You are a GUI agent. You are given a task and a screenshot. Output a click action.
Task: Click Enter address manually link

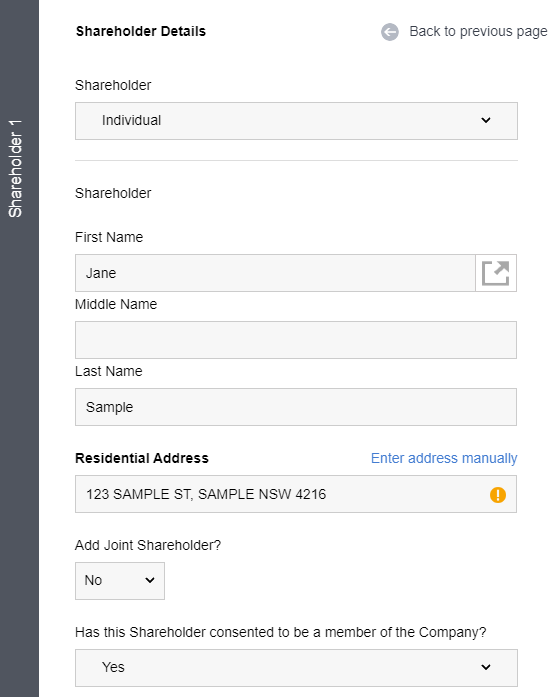(x=444, y=458)
